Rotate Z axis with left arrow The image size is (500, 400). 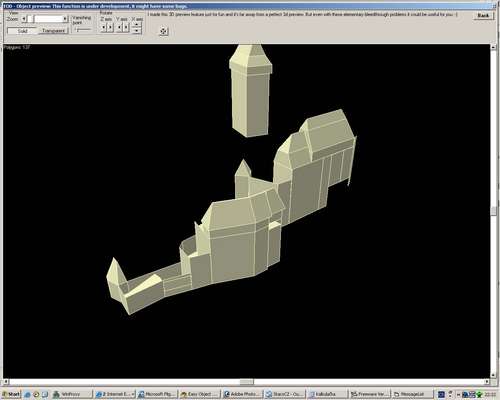(103, 27)
